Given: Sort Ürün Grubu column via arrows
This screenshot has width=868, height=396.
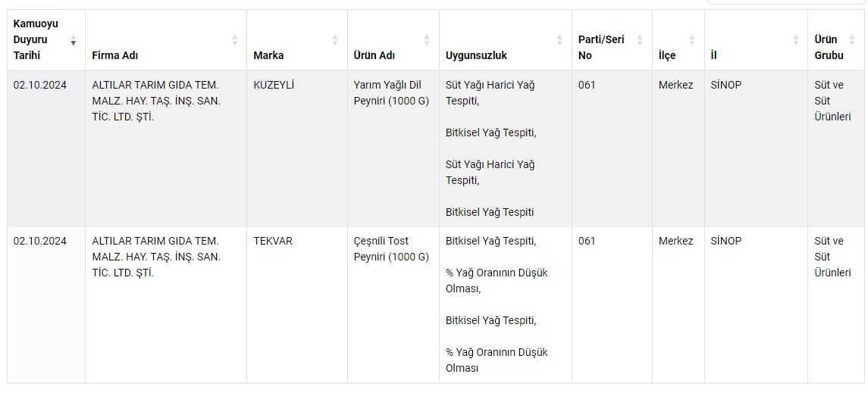Looking at the screenshot, I should [x=852, y=40].
